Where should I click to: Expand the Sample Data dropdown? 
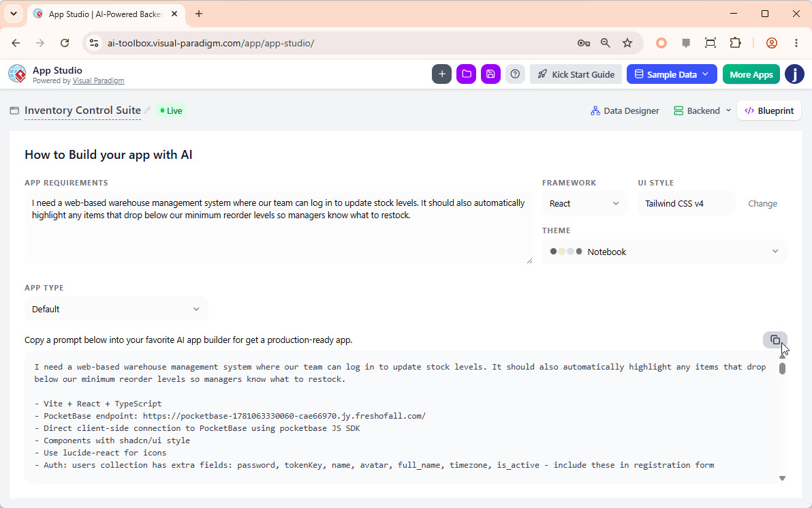pos(672,74)
